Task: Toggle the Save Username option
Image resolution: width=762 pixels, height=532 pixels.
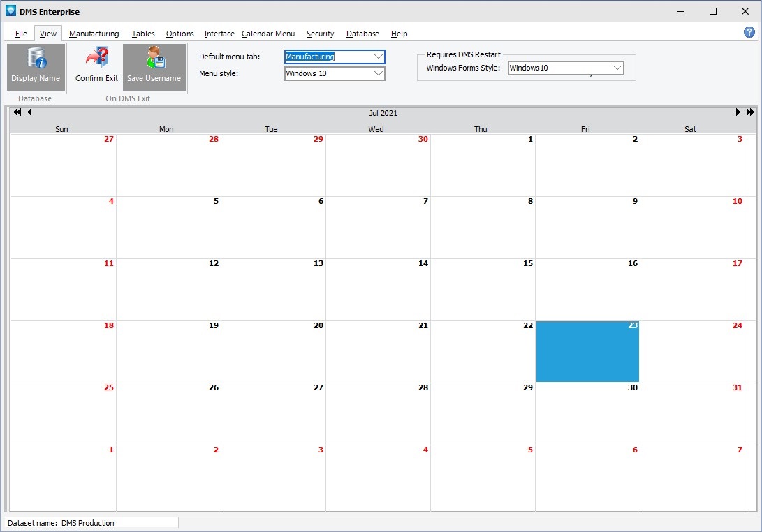Action: click(154, 66)
